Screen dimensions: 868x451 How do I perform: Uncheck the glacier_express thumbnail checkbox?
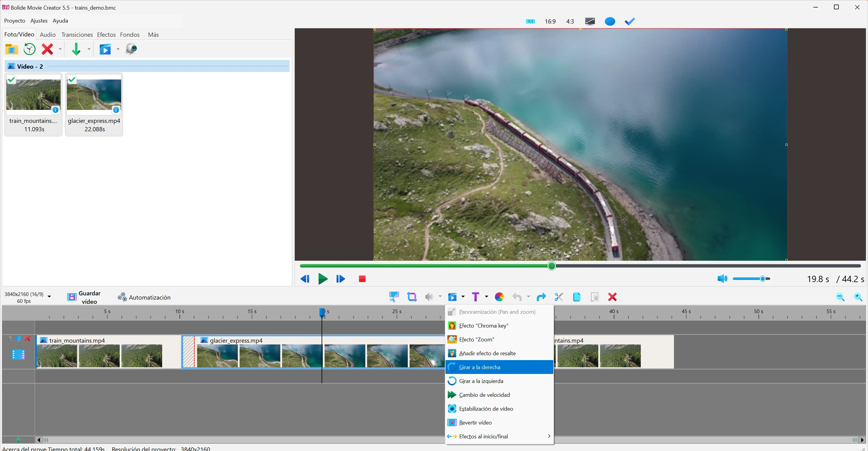point(72,80)
